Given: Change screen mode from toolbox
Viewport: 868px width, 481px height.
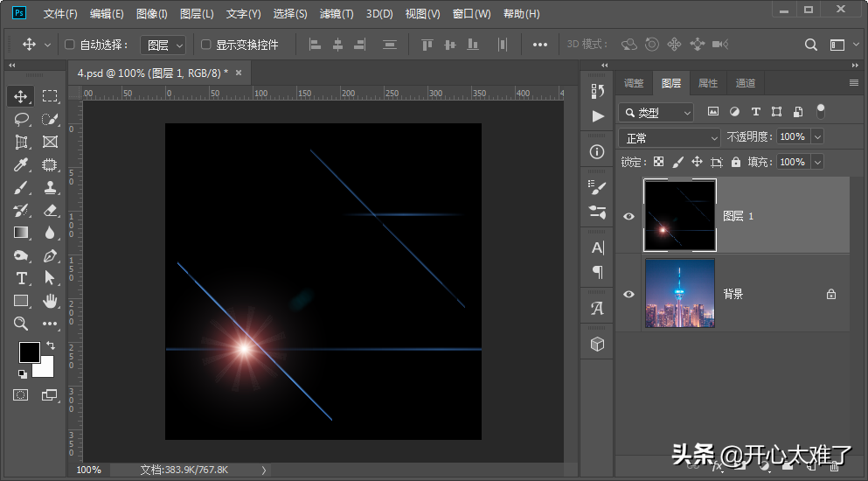Looking at the screenshot, I should coord(49,394).
